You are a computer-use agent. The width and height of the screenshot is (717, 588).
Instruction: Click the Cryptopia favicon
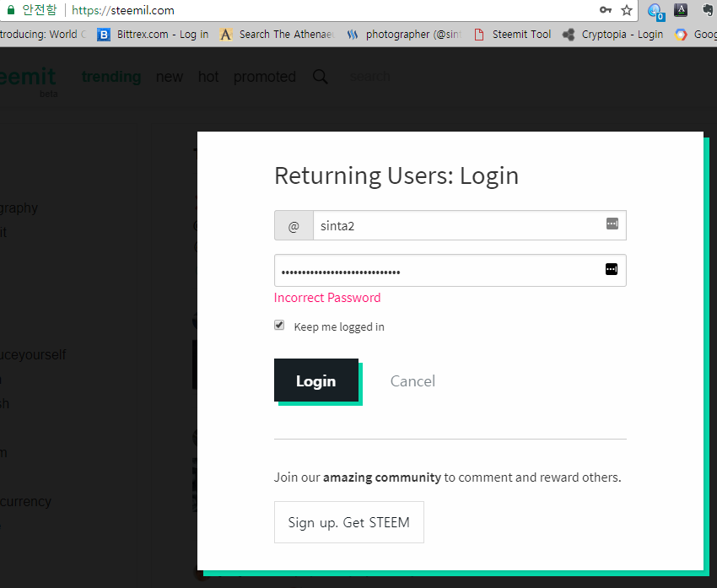pyautogui.click(x=569, y=35)
